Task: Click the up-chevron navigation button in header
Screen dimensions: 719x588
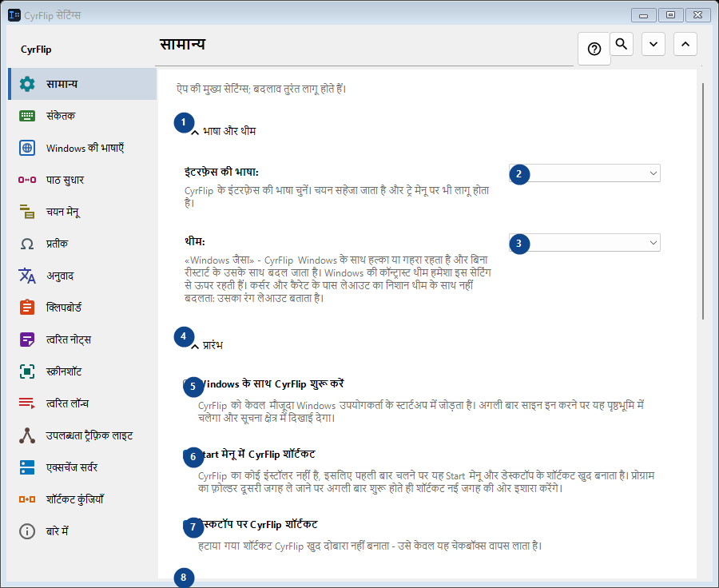Action: click(x=685, y=44)
